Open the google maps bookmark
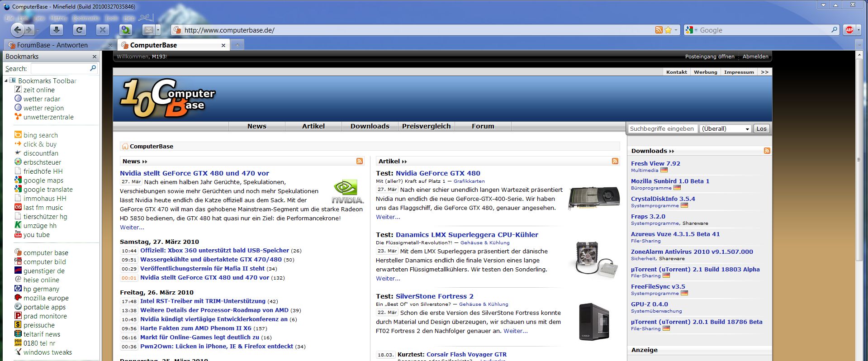Viewport: 868px width, 361px height. tap(43, 180)
